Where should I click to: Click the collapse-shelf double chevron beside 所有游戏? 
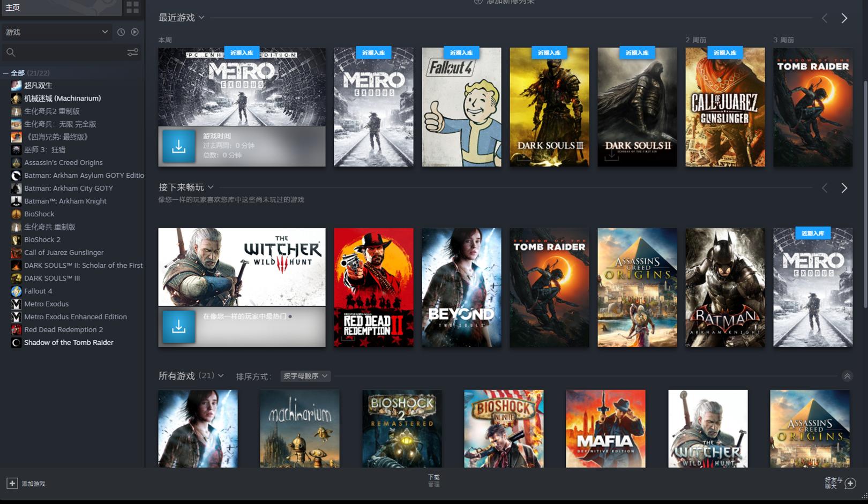point(847,376)
